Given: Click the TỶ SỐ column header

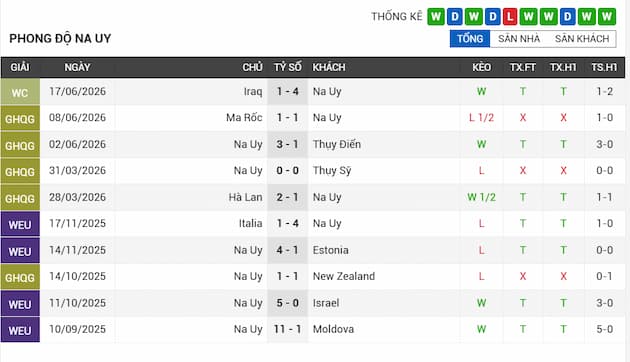Looking at the screenshot, I should coord(288,67).
